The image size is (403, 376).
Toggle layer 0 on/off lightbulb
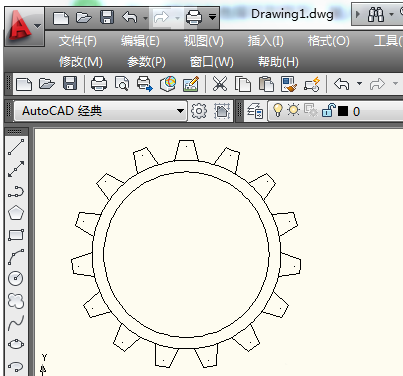(277, 110)
